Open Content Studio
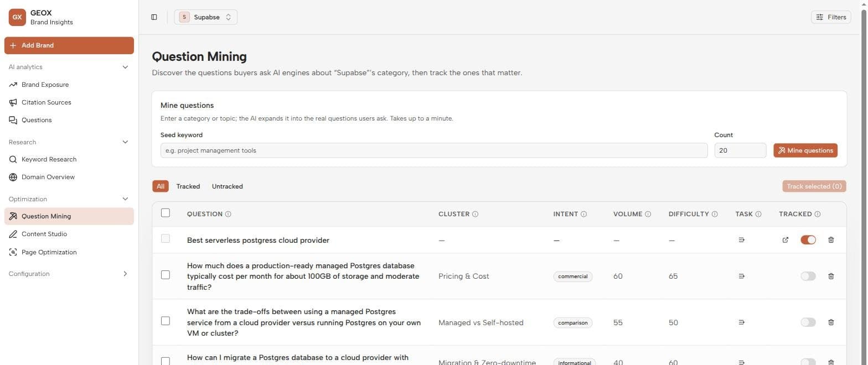This screenshot has height=365, width=868. [x=44, y=234]
